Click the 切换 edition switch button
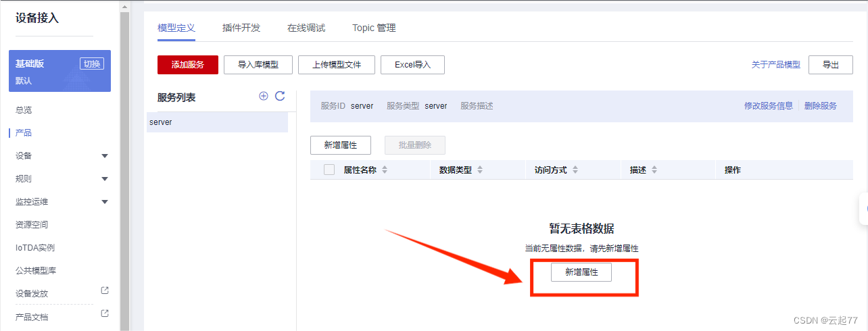 pos(92,63)
